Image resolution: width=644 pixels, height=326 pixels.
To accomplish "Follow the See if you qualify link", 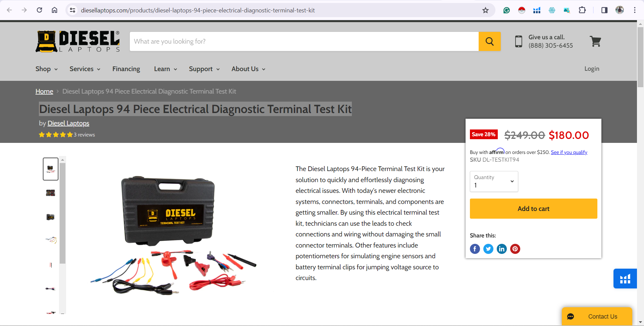I will [x=569, y=152].
